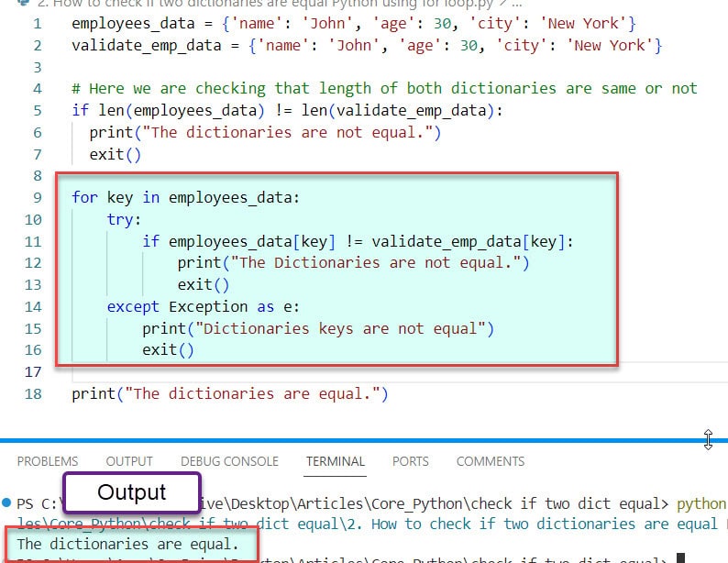
Task: Click print "The Dictionaries are not equal." line 12
Action: click(353, 263)
